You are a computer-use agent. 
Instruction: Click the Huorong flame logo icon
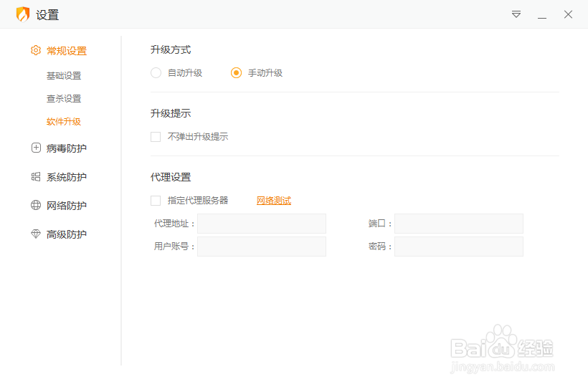pos(23,14)
